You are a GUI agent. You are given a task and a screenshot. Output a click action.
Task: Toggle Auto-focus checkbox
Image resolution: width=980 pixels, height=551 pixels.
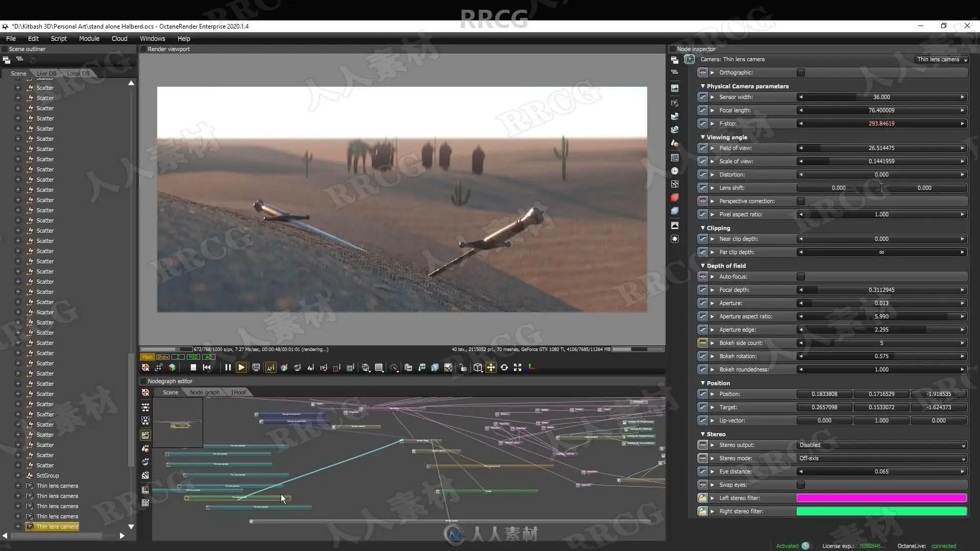click(x=800, y=277)
